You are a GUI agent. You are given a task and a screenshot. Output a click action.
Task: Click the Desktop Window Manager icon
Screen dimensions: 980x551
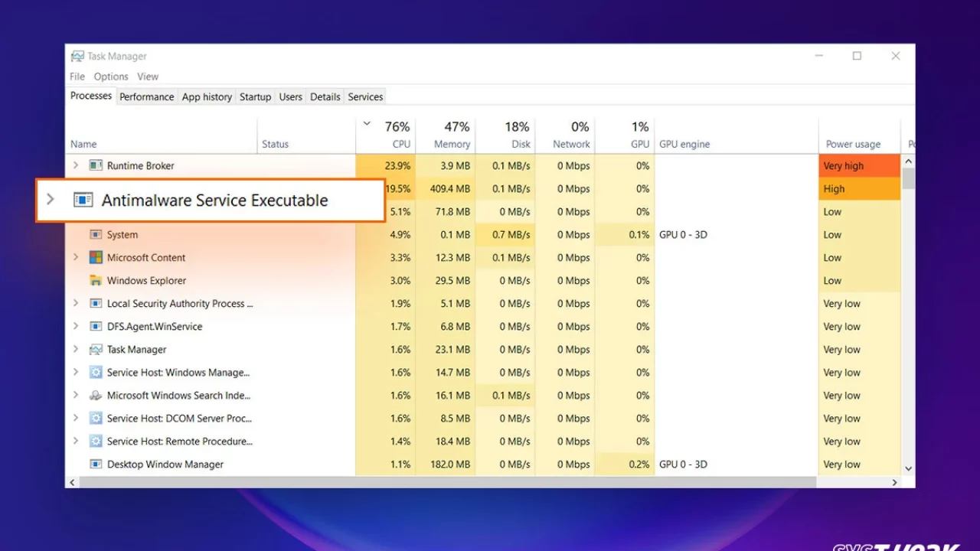coord(96,464)
